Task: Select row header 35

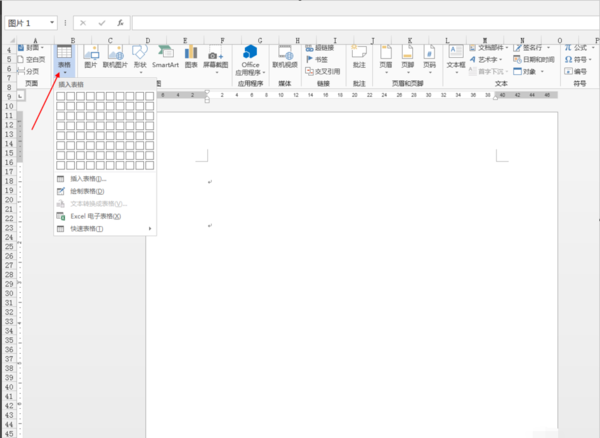Action: [x=9, y=340]
